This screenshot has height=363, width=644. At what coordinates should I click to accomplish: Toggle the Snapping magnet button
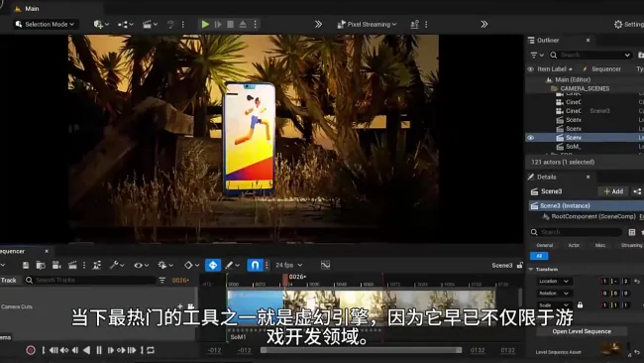click(x=255, y=265)
